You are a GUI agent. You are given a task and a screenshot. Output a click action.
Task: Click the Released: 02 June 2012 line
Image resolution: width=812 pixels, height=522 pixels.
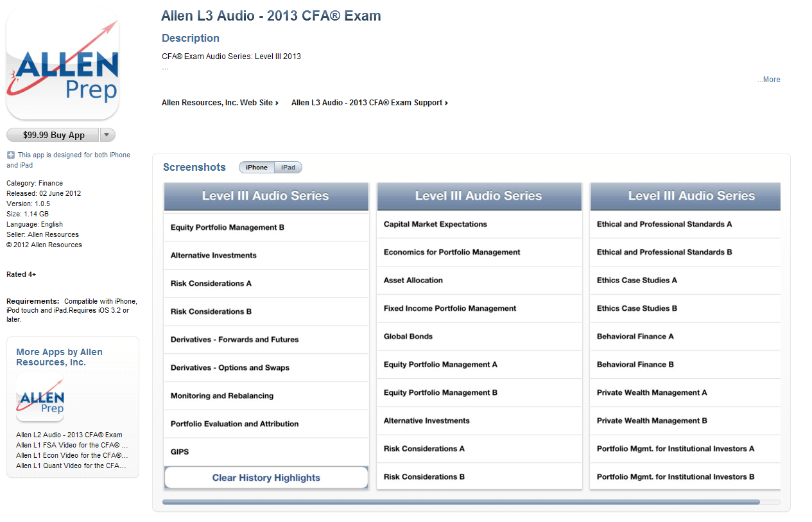click(x=44, y=193)
